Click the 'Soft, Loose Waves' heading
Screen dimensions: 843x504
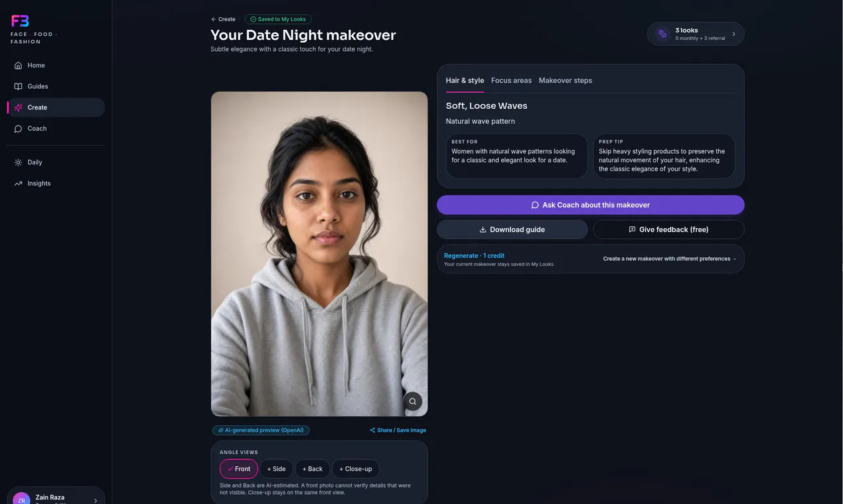click(487, 105)
